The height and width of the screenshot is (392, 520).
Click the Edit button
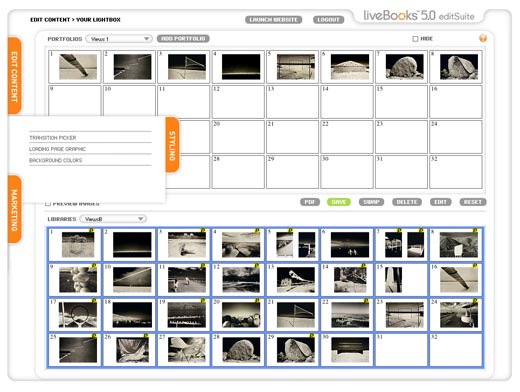click(440, 202)
